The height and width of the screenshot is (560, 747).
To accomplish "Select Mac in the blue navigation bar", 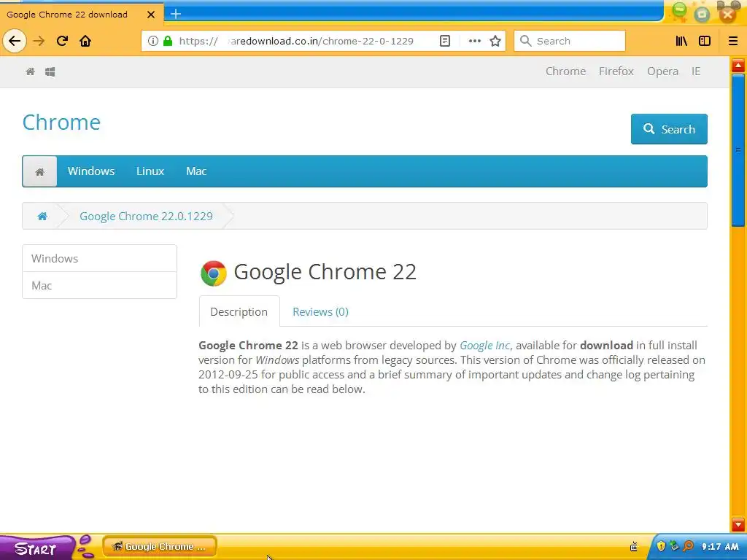I will click(x=196, y=171).
